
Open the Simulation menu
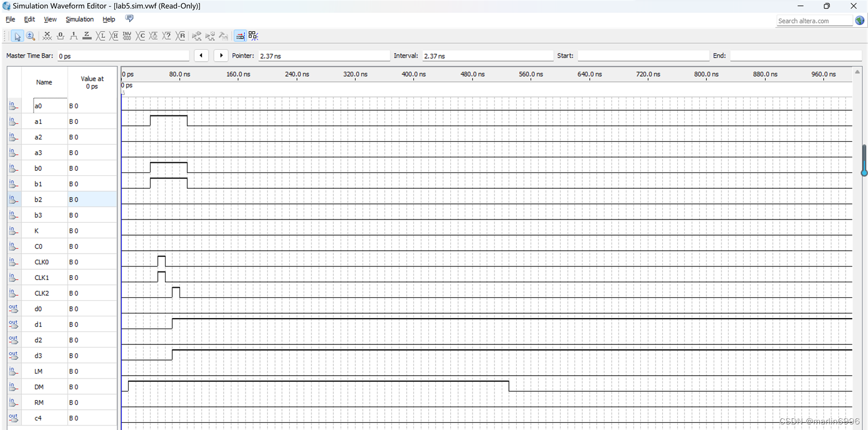click(x=79, y=19)
